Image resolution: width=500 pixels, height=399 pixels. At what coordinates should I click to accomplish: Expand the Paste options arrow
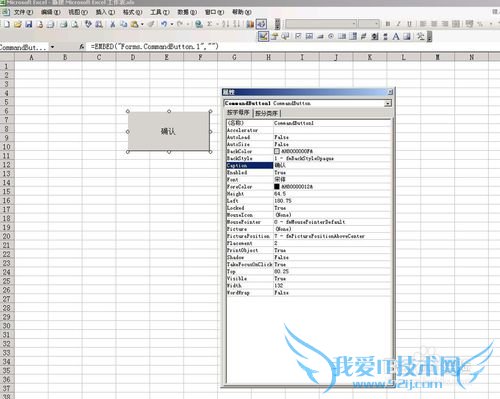142,24
